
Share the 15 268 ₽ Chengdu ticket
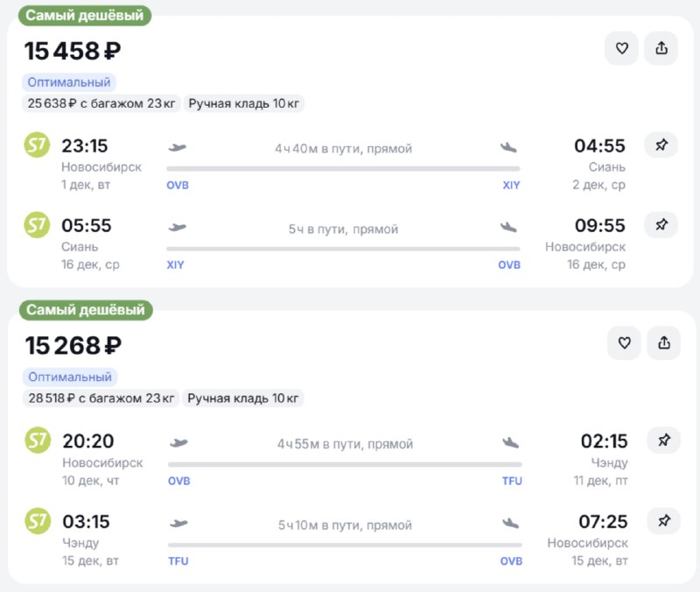pos(664,343)
